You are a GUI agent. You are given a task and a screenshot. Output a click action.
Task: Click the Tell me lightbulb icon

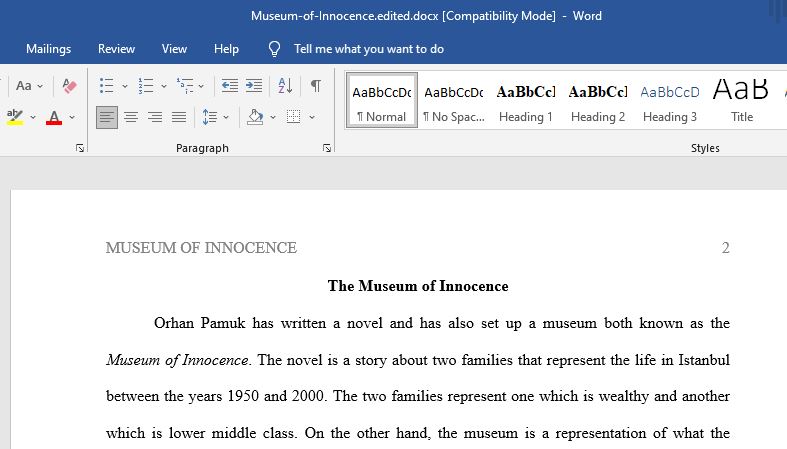(275, 49)
